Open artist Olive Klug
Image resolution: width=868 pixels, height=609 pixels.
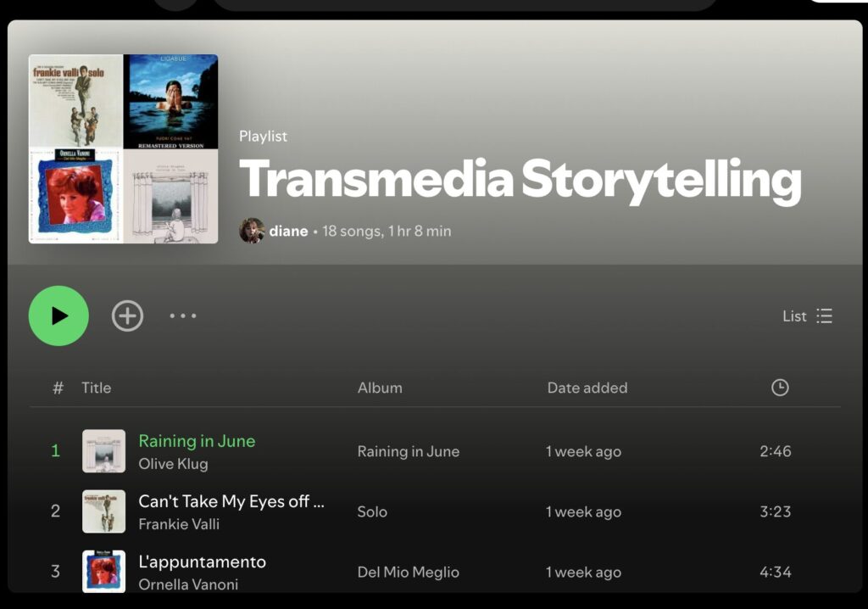[173, 464]
